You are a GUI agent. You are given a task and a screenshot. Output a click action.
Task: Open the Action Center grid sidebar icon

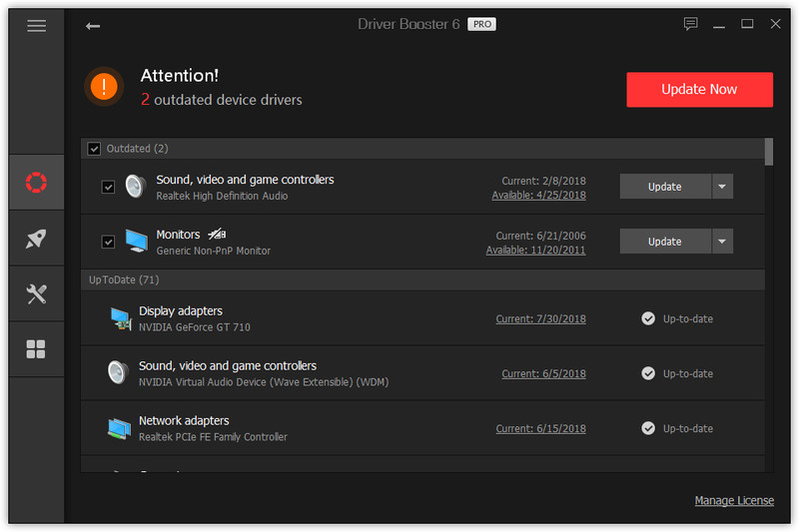[36, 349]
